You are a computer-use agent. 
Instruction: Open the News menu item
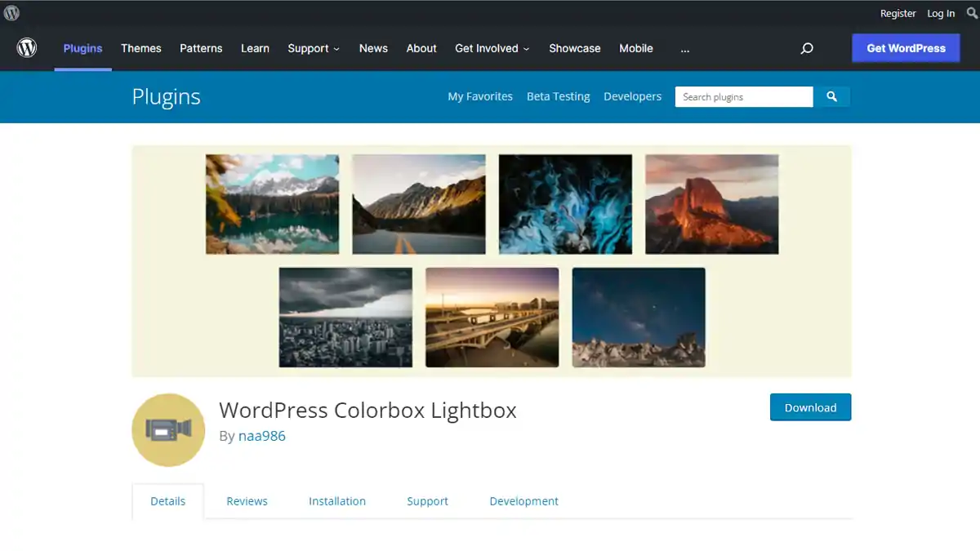click(x=373, y=48)
